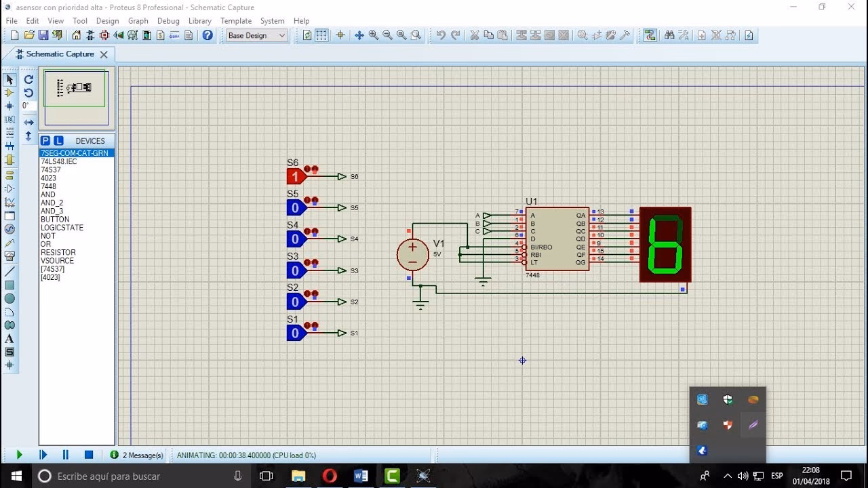The width and height of the screenshot is (868, 488).
Task: Toggle the S6 logic state input
Action: (x=295, y=177)
